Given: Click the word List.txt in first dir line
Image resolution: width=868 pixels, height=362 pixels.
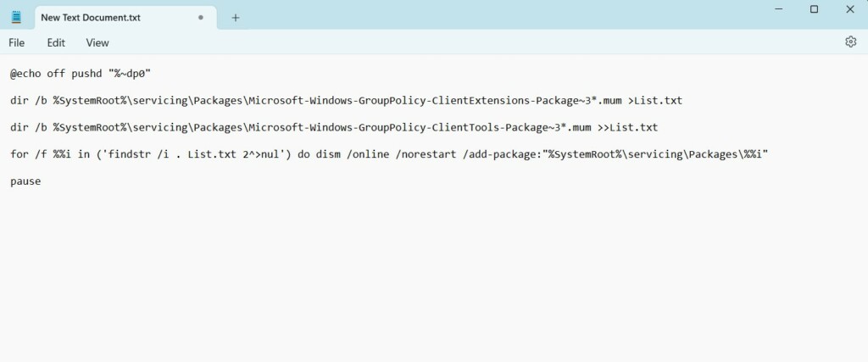Looking at the screenshot, I should [x=661, y=101].
